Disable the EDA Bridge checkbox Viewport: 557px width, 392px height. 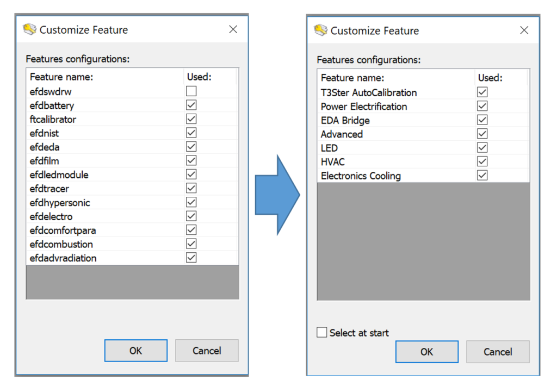[482, 120]
